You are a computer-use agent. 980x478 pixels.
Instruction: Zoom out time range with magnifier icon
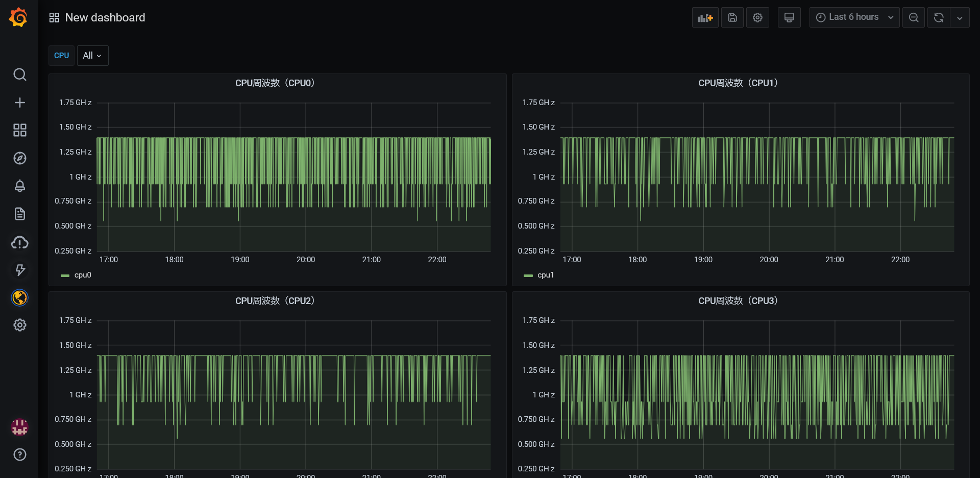(x=913, y=18)
